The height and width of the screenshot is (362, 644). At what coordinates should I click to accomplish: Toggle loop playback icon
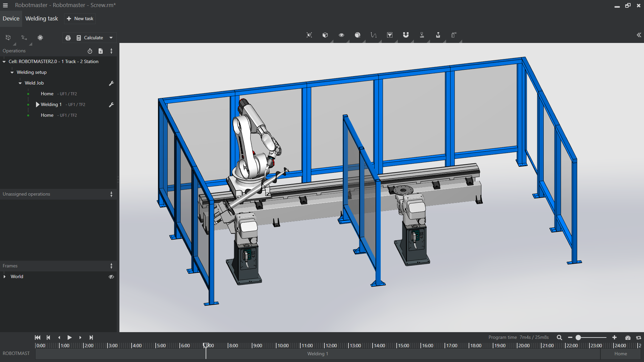click(x=639, y=338)
